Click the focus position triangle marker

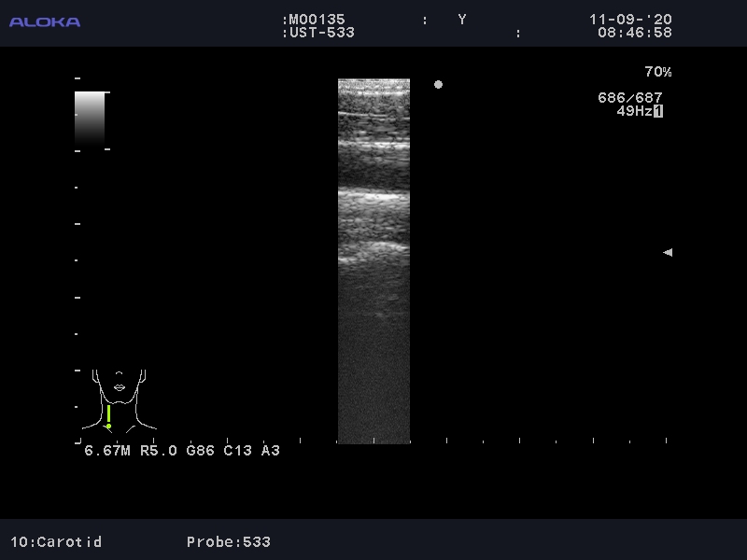click(667, 252)
